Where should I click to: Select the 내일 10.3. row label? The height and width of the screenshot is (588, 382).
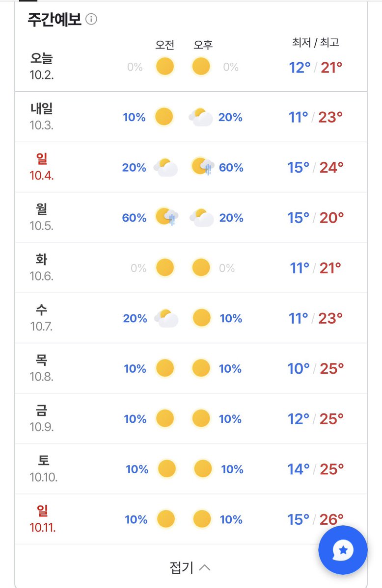42,117
